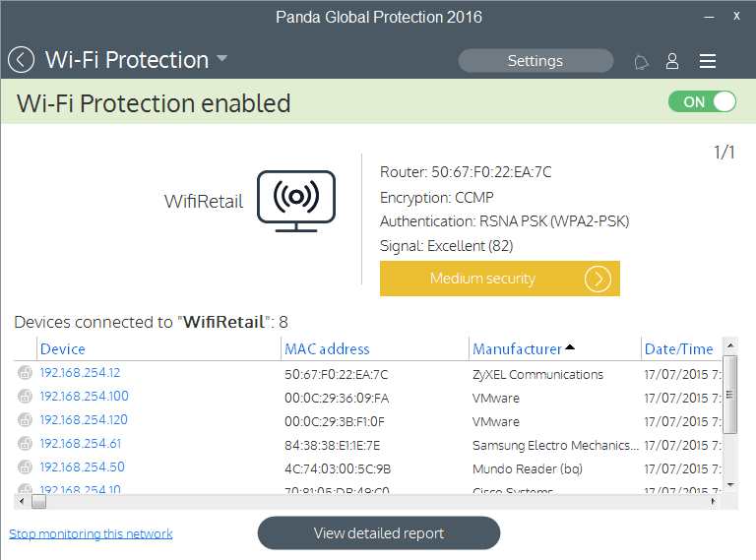756x560 pixels.
Task: Click the 1/1 network page counter
Action: tap(724, 153)
